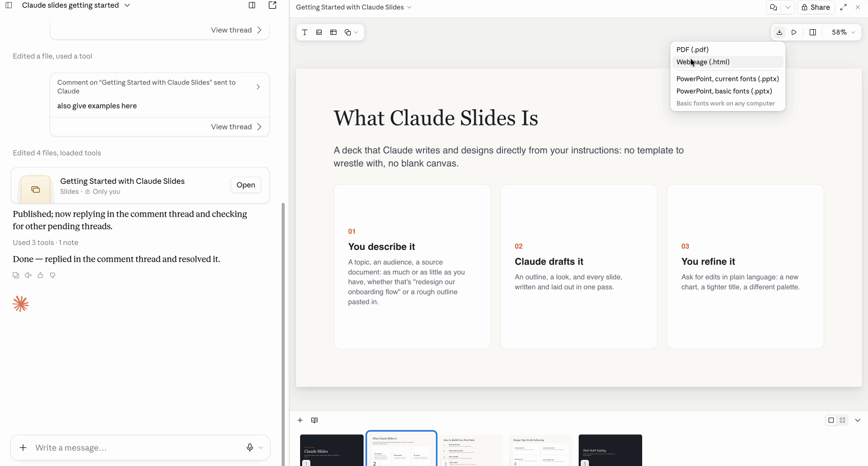Viewport: 868px width, 466px height.
Task: Toggle the side panel layout icon
Action: coord(813,32)
